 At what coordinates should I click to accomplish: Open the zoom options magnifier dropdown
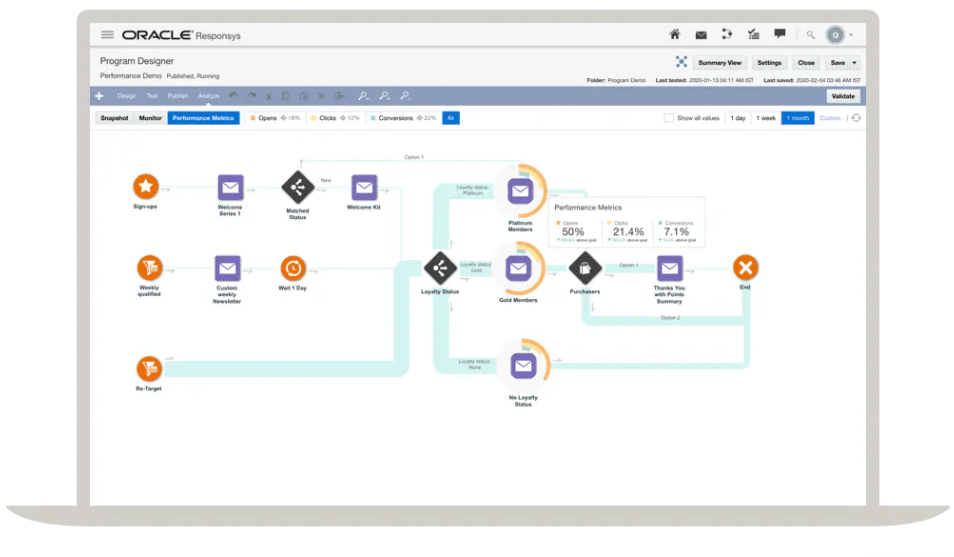click(x=363, y=96)
